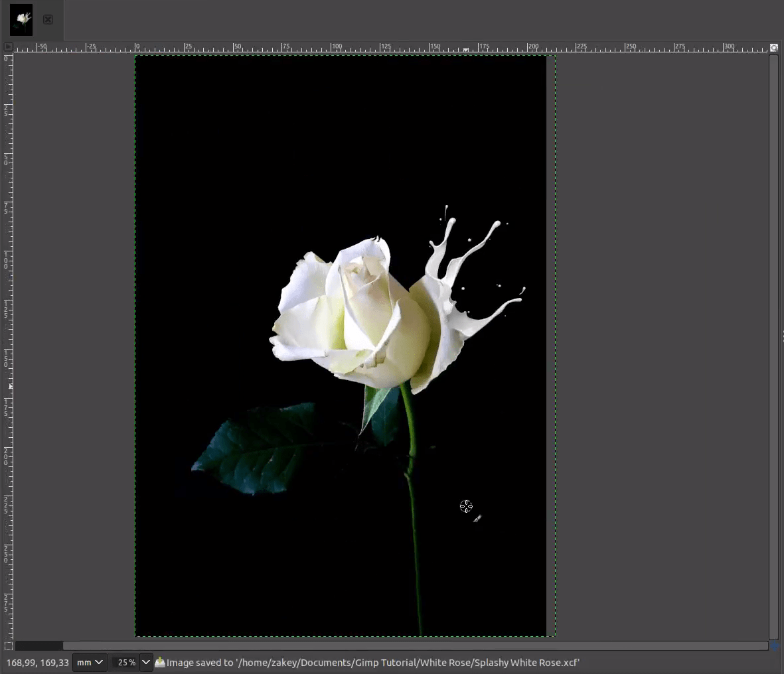Open the mm unit selector chevron
This screenshot has height=674, width=784.
tap(100, 662)
